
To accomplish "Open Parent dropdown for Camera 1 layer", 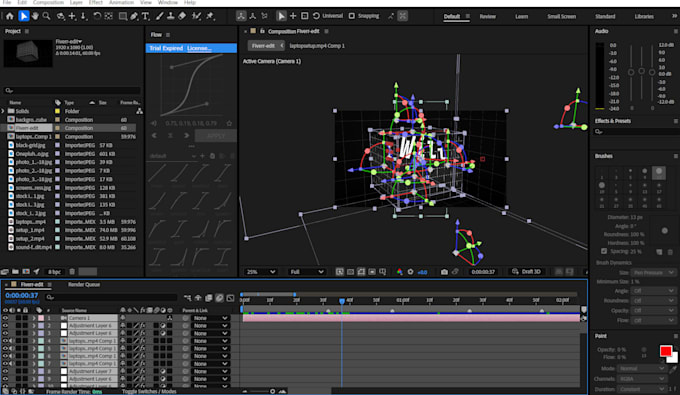I will click(210, 318).
